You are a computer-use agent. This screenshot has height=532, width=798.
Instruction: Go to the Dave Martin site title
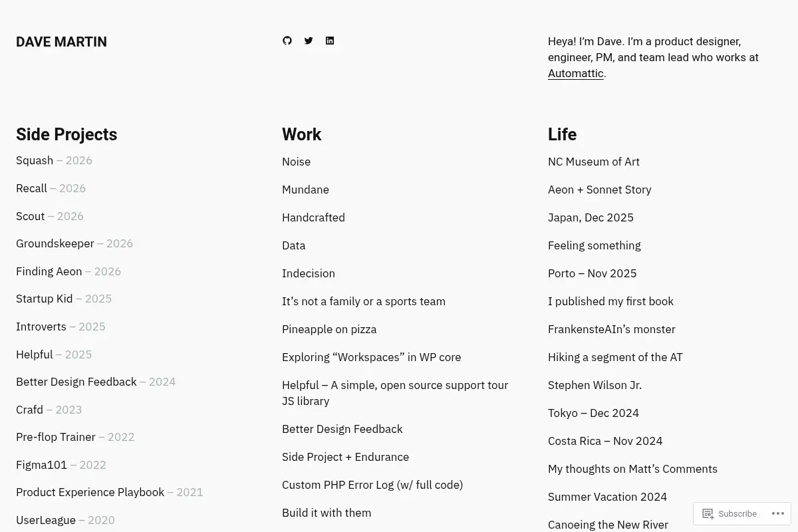click(x=61, y=42)
